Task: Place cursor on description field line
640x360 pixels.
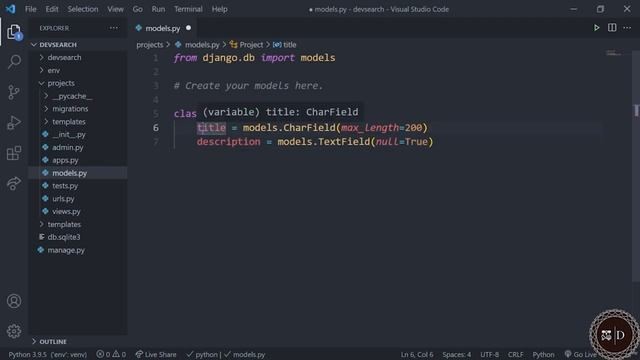Action: tap(315, 142)
